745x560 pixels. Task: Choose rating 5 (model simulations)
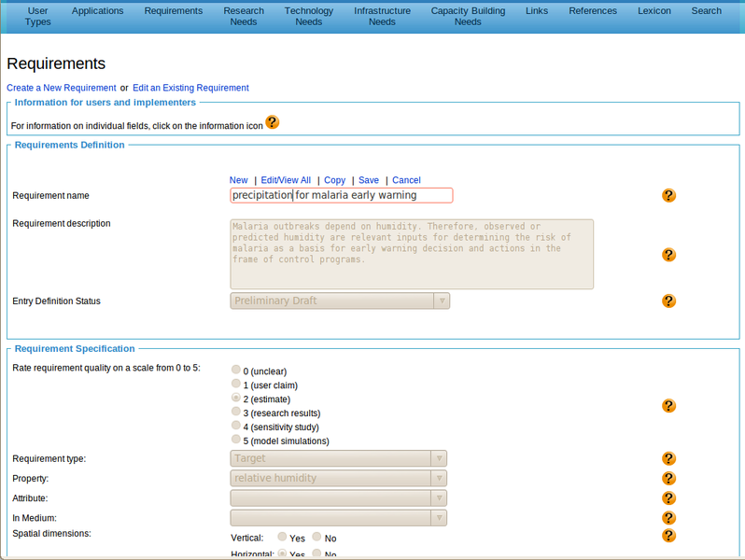(x=235, y=440)
